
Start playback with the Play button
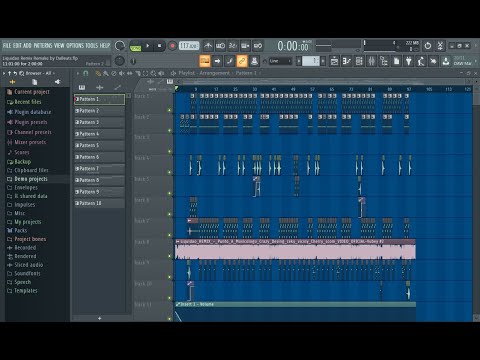pos(148,46)
